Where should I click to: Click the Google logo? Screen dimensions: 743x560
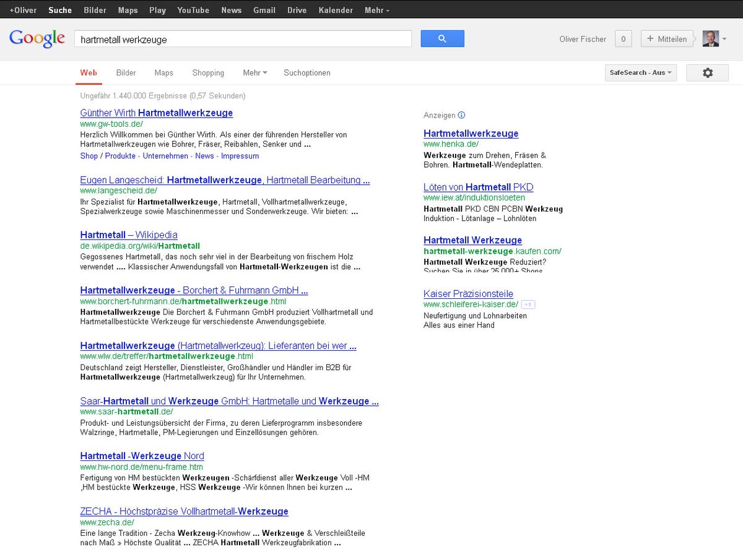37,38
